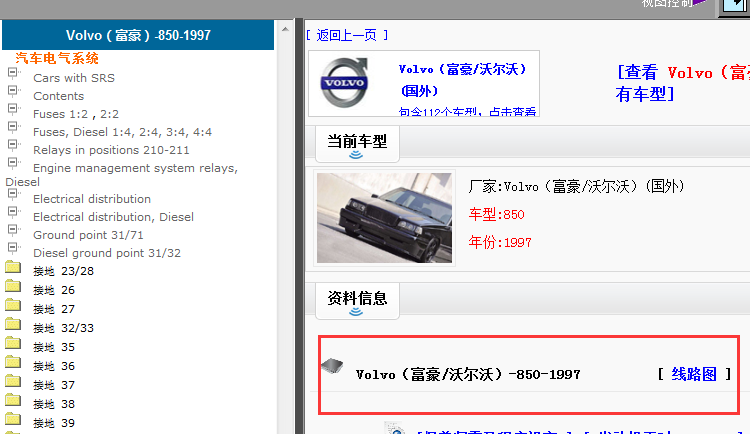750x434 pixels.
Task: Collapse the Cars with SRS node
Action: [x=12, y=73]
